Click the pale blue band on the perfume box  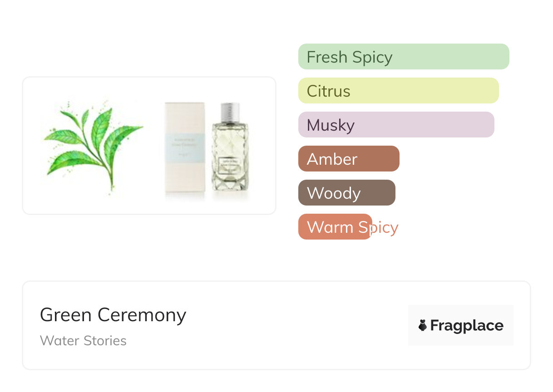tap(184, 146)
